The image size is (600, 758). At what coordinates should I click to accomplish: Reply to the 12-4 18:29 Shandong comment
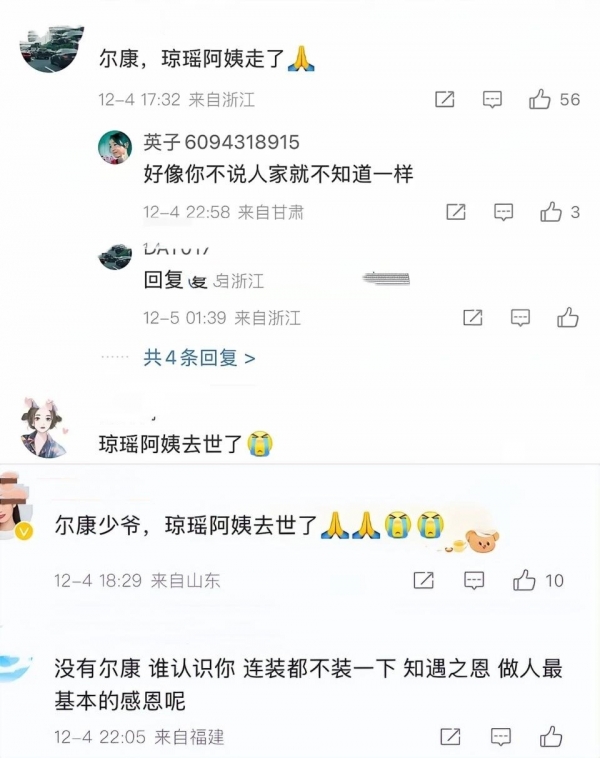click(x=474, y=580)
